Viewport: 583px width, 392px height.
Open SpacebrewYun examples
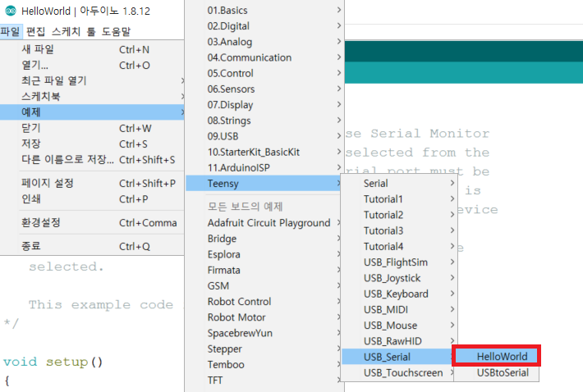point(264,333)
